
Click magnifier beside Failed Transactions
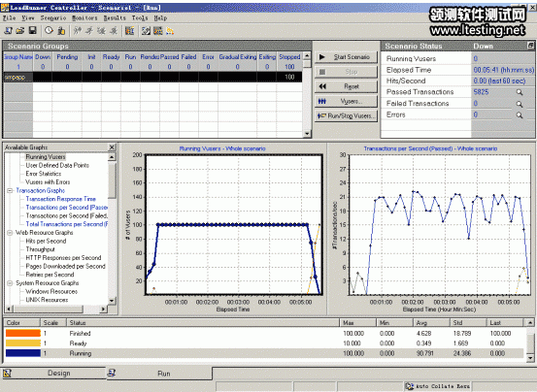coord(520,104)
